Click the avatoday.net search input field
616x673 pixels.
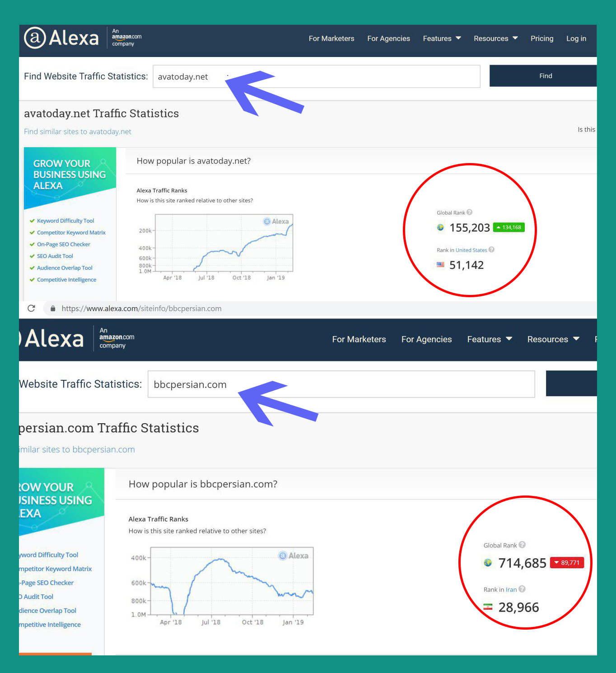click(316, 76)
